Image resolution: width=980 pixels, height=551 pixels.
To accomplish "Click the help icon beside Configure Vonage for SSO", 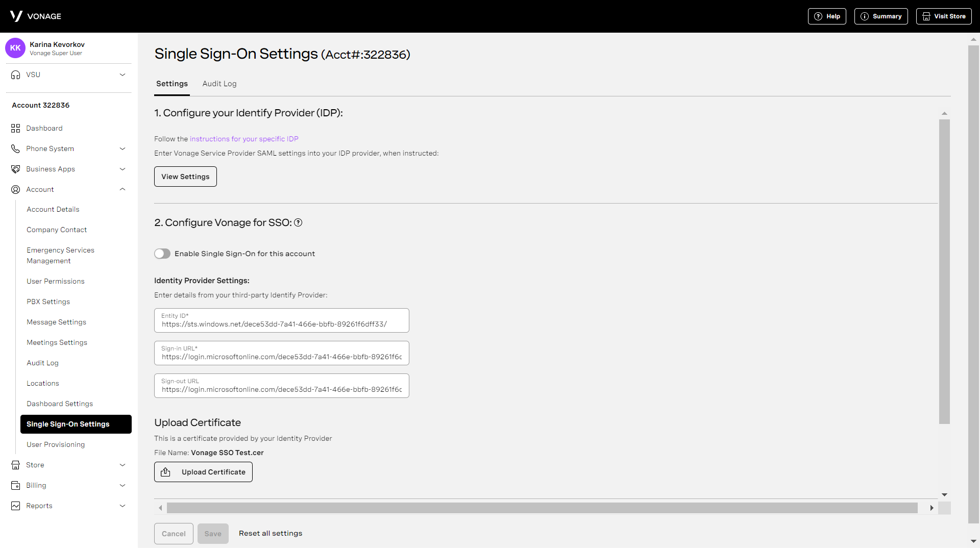I will click(298, 222).
